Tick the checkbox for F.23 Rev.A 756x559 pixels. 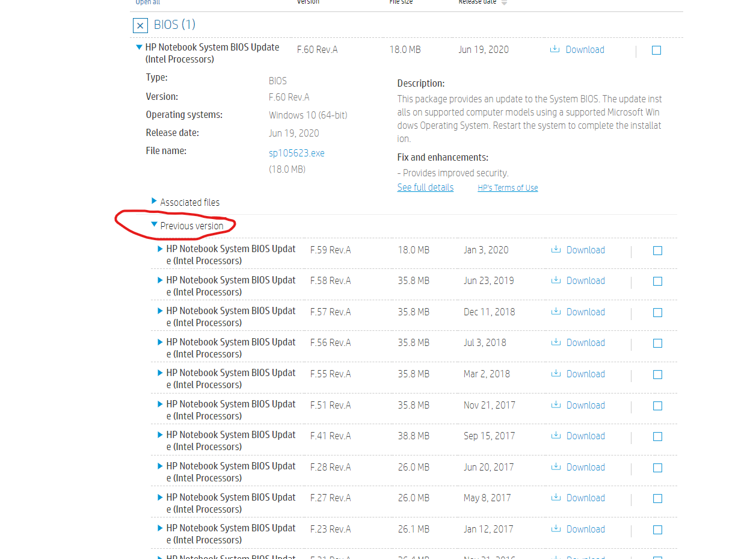tap(657, 530)
